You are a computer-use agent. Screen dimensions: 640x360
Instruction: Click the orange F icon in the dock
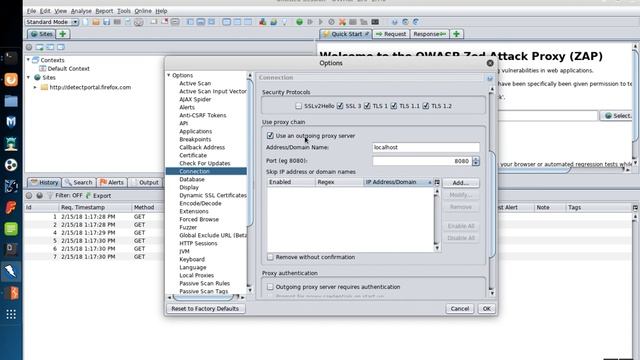point(11,207)
